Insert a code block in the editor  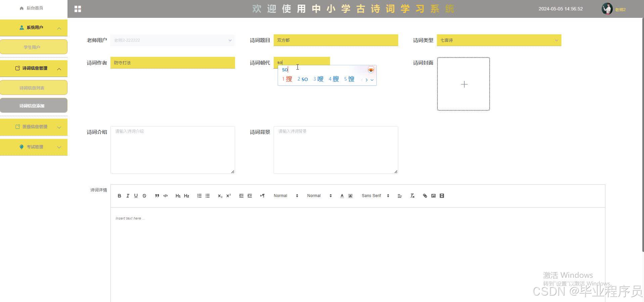coord(166,196)
